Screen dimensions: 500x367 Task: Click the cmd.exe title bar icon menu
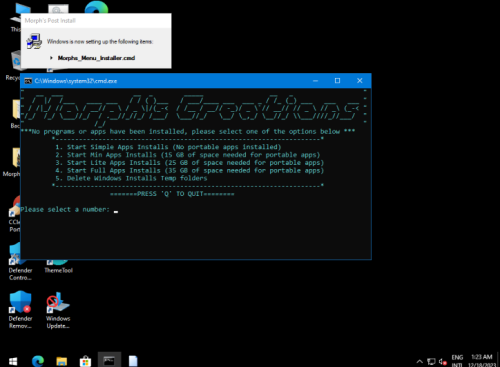28,81
